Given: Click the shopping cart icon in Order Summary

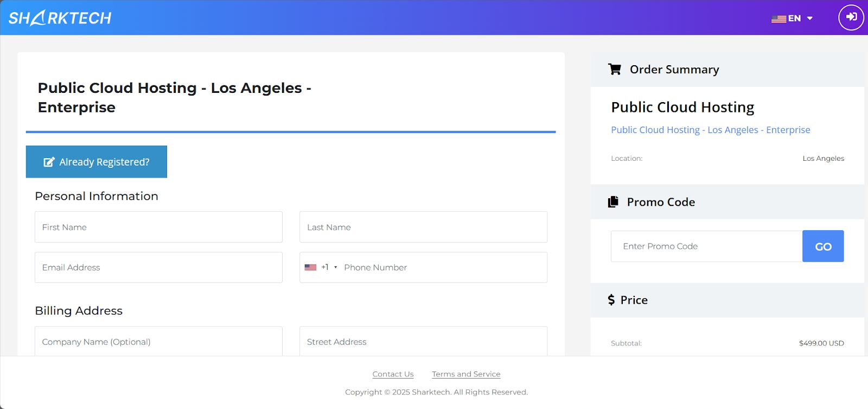Looking at the screenshot, I should [615, 70].
